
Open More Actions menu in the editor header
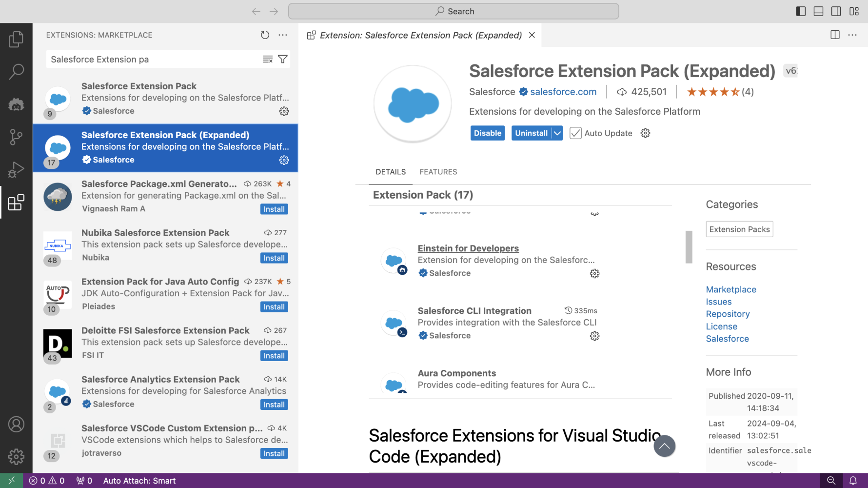(x=852, y=35)
